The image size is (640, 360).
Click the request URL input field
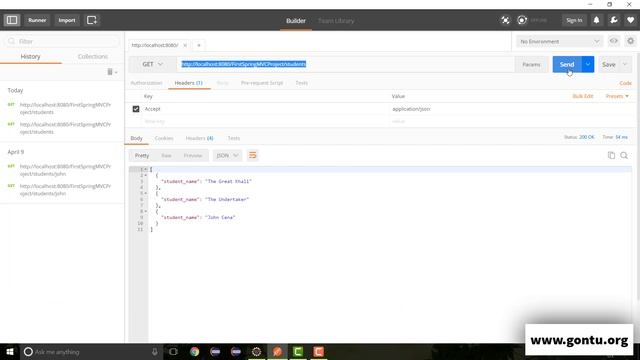click(346, 64)
